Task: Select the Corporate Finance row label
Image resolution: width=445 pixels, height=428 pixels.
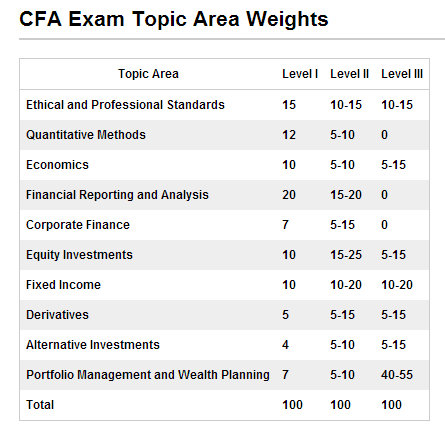Action: 78,225
